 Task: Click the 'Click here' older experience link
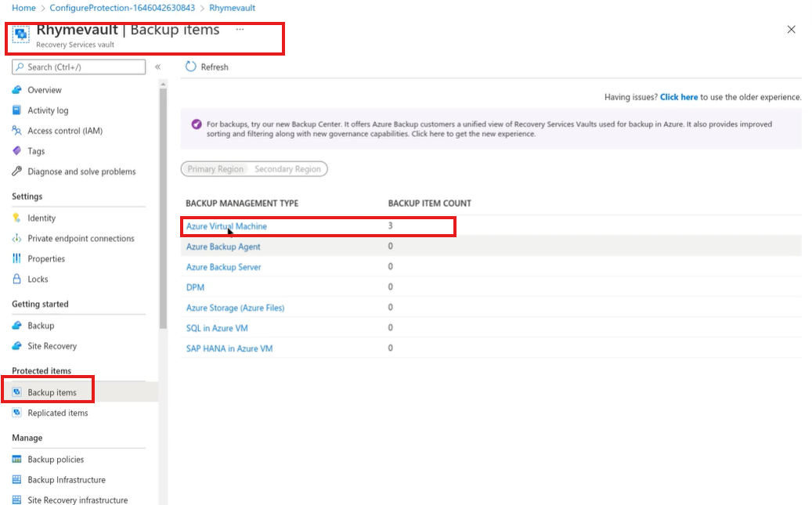[679, 97]
